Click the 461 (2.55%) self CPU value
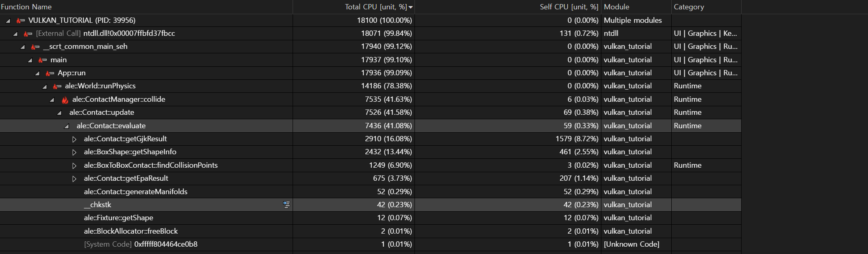Viewport: 868px width, 254px height. pos(579,152)
